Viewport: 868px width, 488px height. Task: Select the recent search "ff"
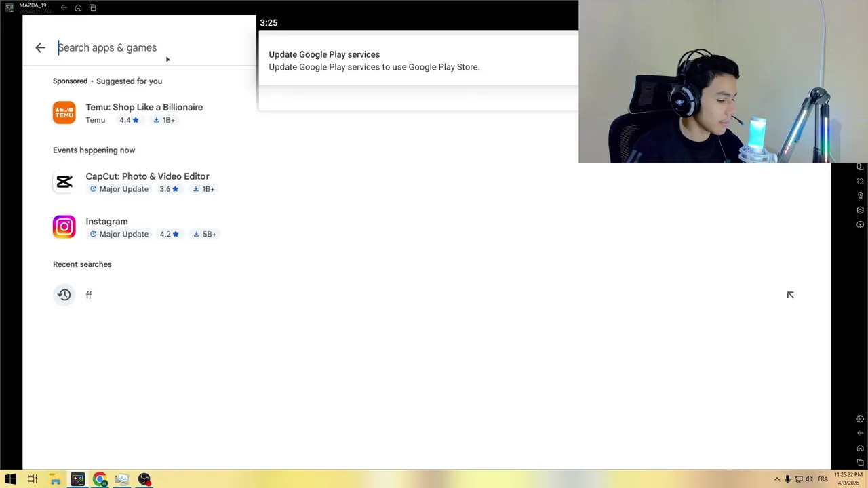(x=89, y=296)
